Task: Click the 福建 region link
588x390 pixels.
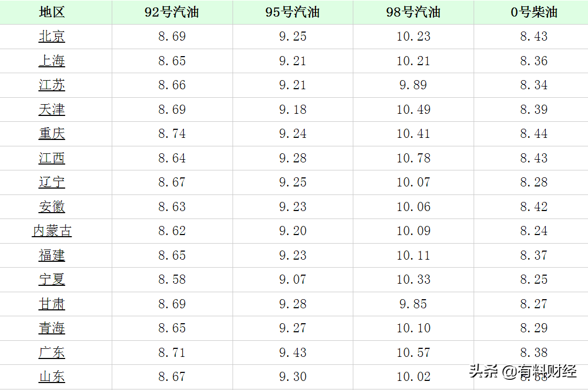Action: click(52, 255)
